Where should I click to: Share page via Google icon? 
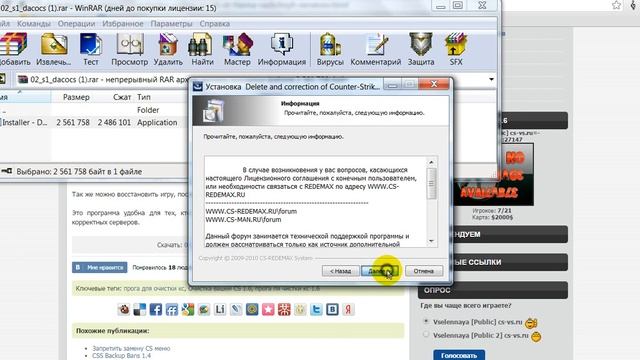188,309
